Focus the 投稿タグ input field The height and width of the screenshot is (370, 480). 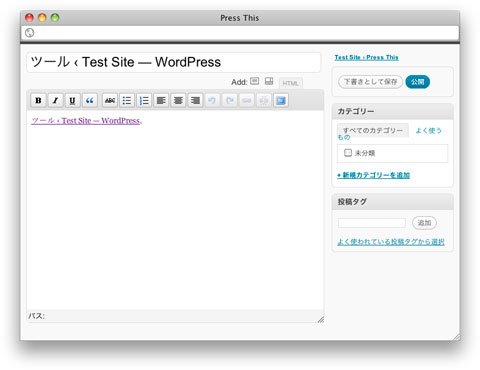tap(372, 223)
